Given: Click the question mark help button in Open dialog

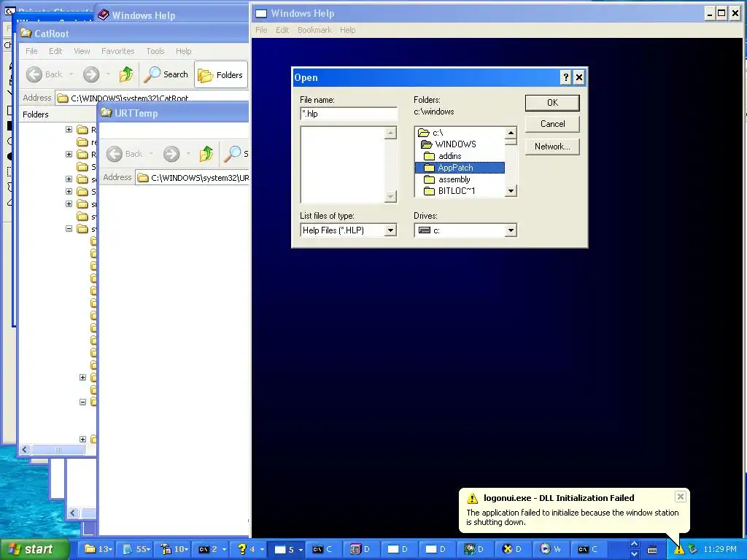Looking at the screenshot, I should point(565,77).
